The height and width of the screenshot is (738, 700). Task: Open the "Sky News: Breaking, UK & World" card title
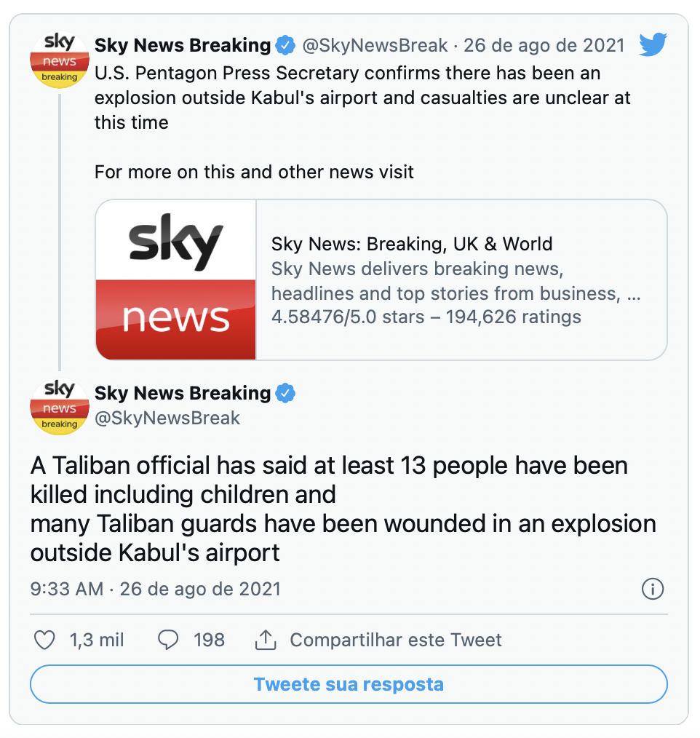point(411,244)
